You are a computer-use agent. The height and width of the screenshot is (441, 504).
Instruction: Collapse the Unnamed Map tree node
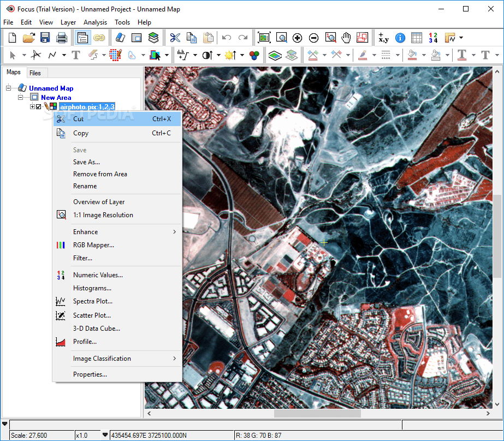click(9, 88)
